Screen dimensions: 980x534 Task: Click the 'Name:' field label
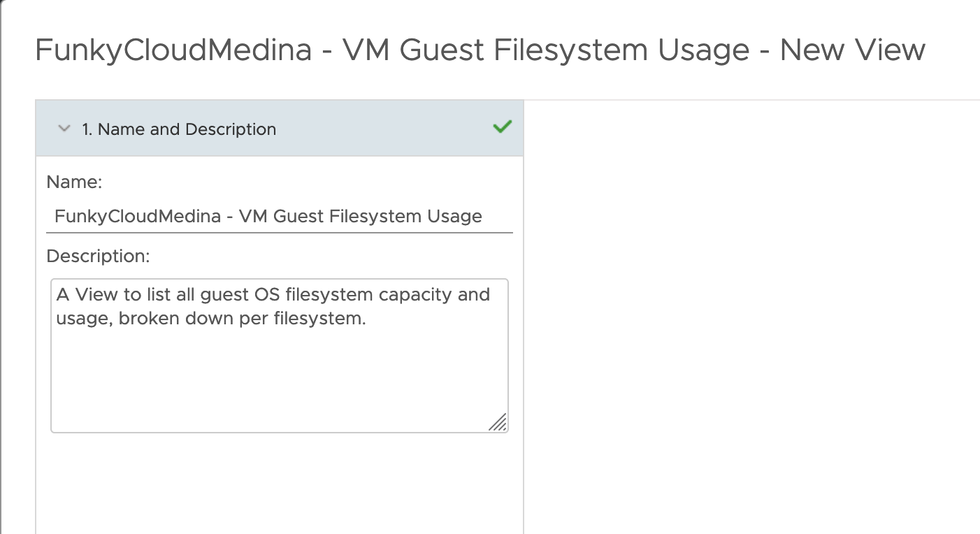pos(74,182)
